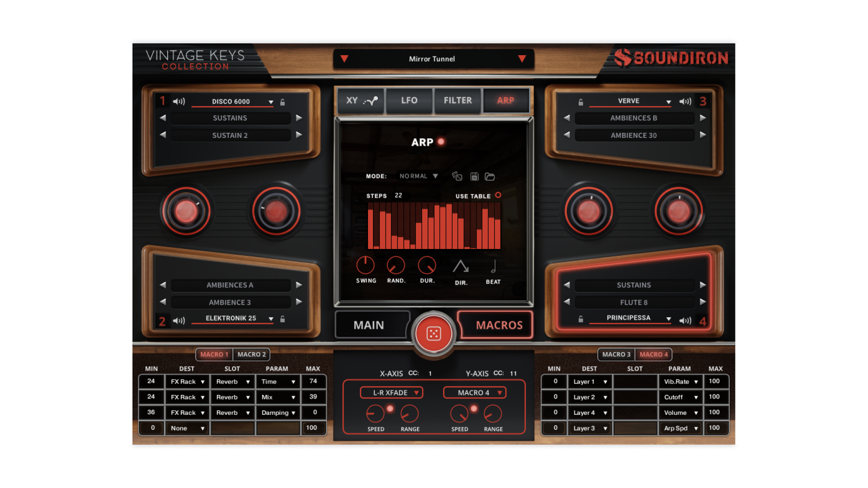
Task: Toggle the ARP power light on or off
Action: pos(440,142)
